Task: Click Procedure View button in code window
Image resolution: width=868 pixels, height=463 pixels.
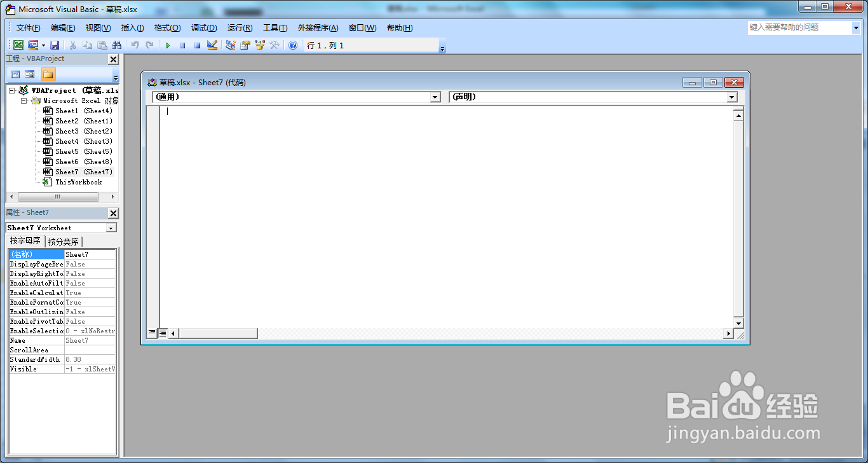Action: coord(152,333)
